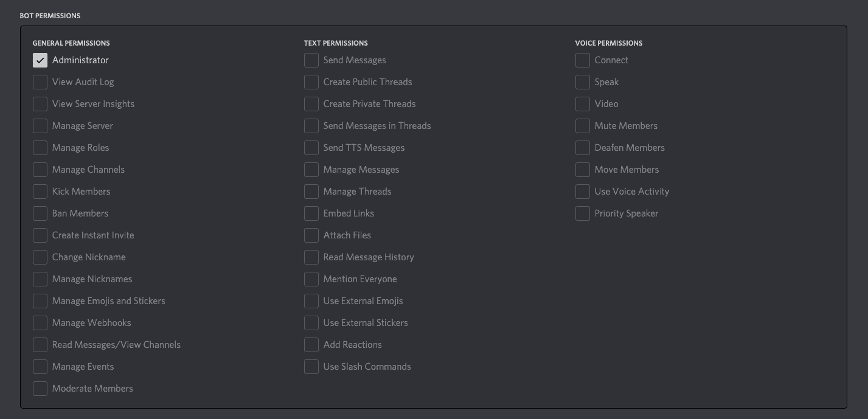Screen dimensions: 868x419
Task: Enable the Ban Members checkbox
Action: pyautogui.click(x=40, y=213)
